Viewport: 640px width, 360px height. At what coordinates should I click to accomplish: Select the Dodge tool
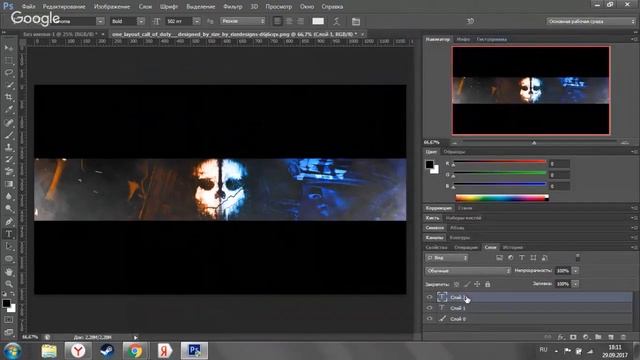9,209
